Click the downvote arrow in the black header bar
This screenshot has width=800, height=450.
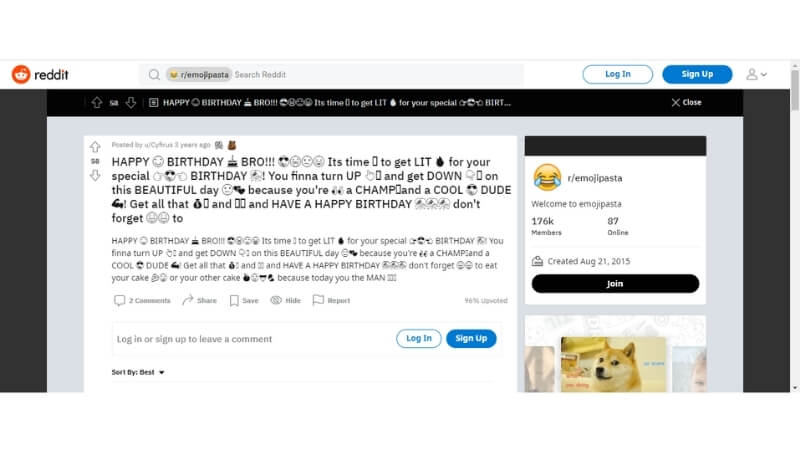(x=131, y=103)
